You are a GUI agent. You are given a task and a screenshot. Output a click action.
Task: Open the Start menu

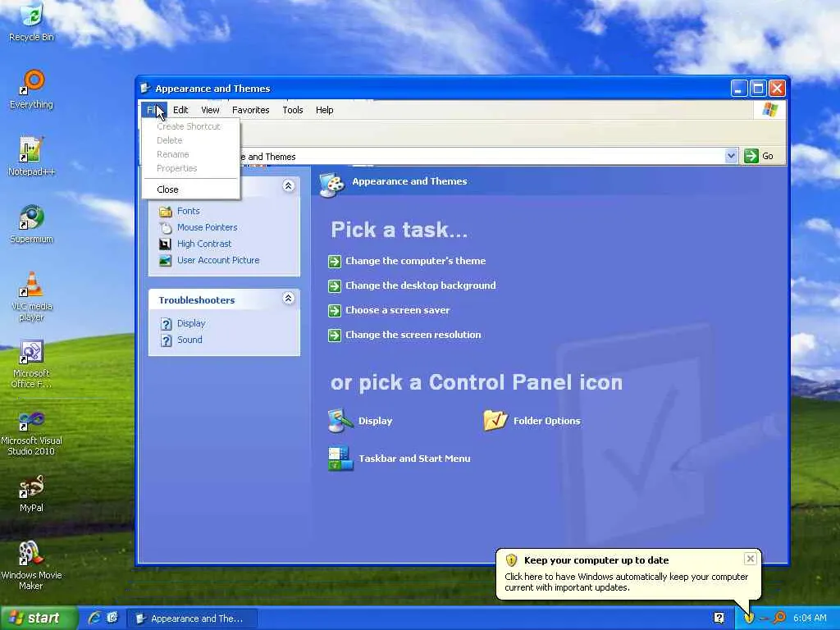pos(39,618)
